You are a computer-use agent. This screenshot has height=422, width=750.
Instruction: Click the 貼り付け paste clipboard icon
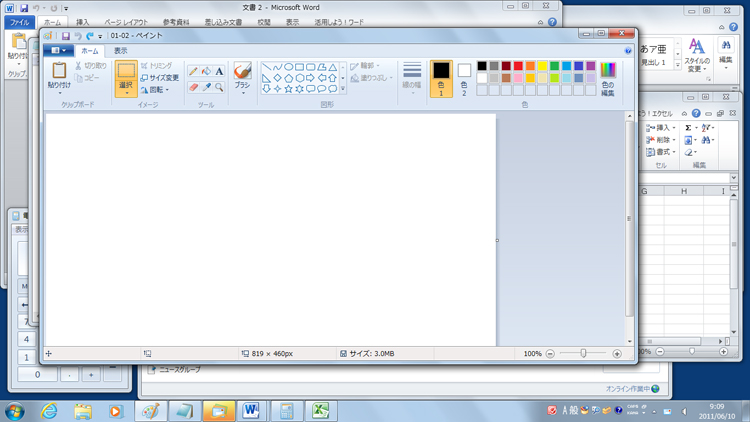[x=59, y=70]
